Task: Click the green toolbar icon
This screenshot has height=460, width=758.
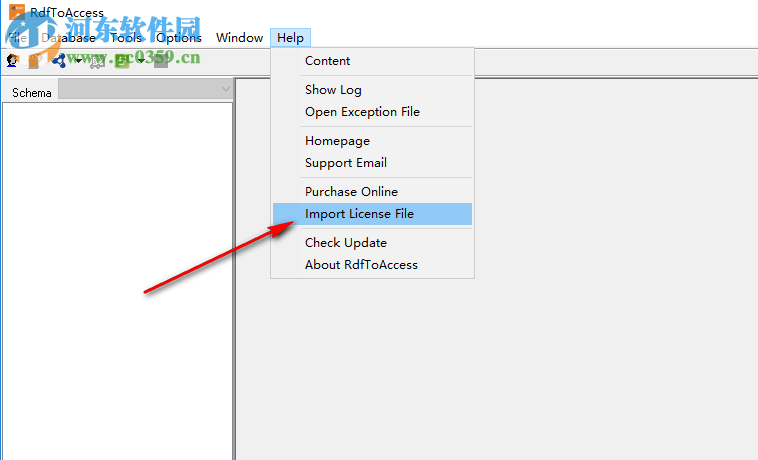Action: coord(122,60)
